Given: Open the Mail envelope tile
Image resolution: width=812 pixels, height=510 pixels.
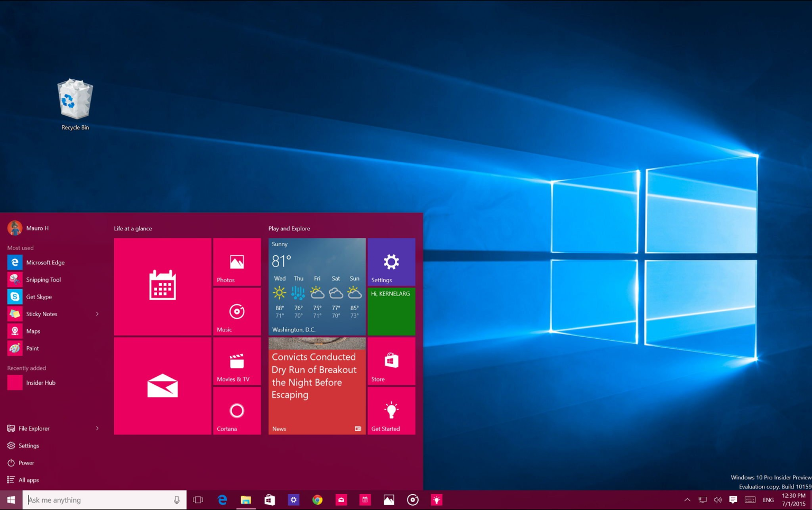Looking at the screenshot, I should pyautogui.click(x=162, y=386).
